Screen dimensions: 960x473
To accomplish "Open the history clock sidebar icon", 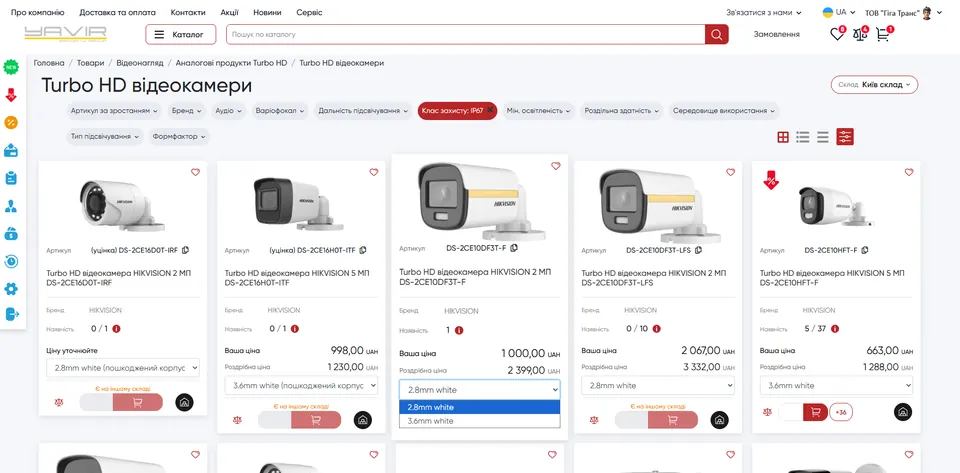I will coord(11,261).
